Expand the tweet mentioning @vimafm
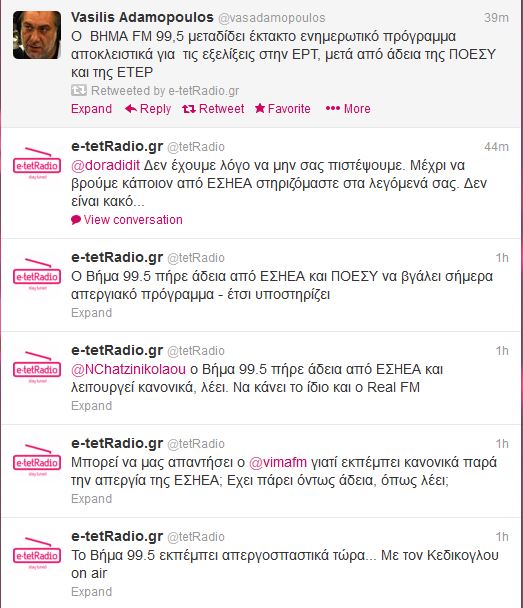Viewport: 523px width, 608px height. 91,499
